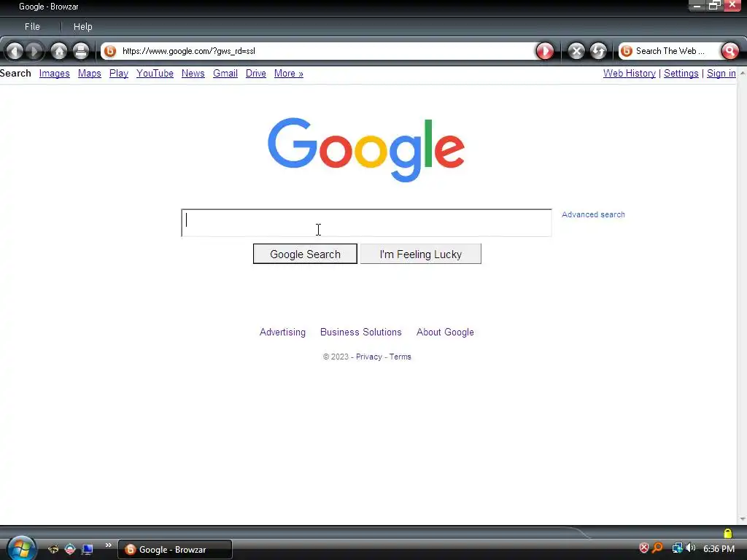Click the red Go arrow beside the address bar
The image size is (747, 560).
coord(545,51)
